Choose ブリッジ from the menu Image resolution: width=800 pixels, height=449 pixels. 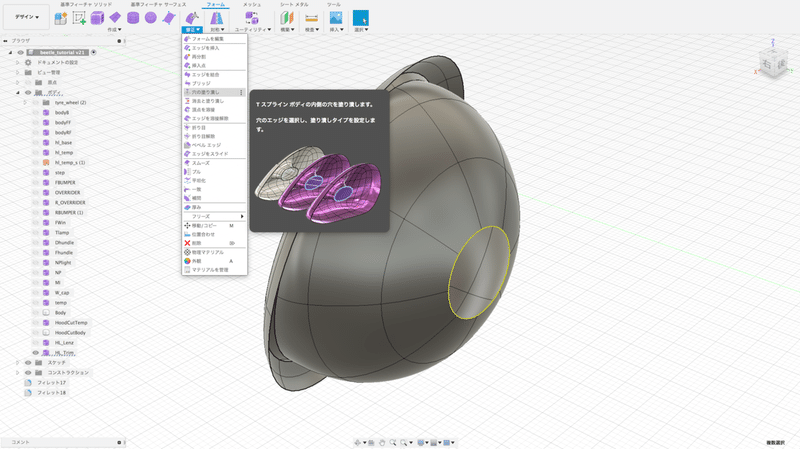214,83
